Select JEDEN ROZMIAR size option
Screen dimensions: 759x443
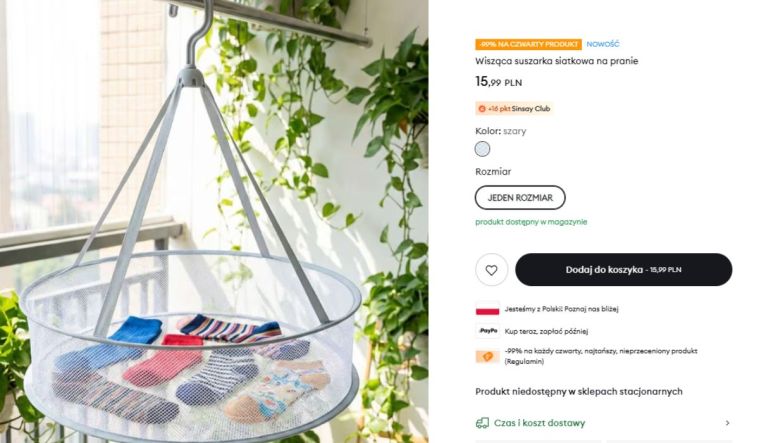[520, 198]
